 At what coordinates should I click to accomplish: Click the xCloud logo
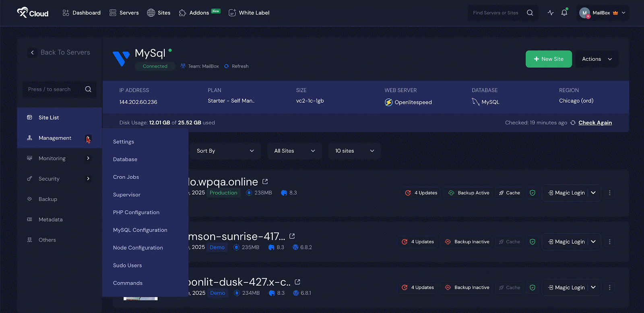[x=33, y=13]
